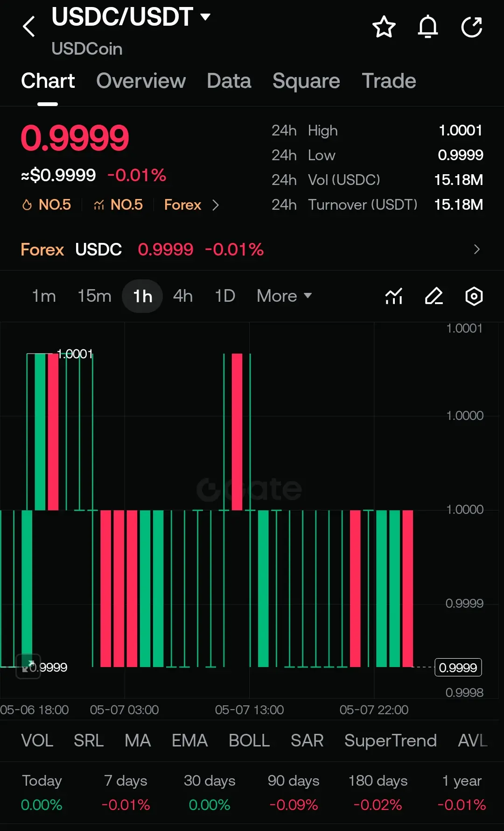Toggle the SAR indicator

(307, 741)
